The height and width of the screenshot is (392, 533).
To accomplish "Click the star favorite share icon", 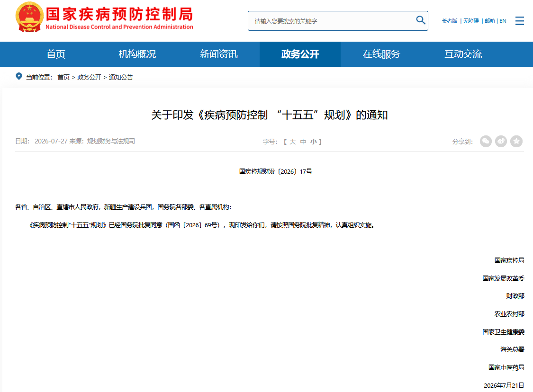I will tap(516, 141).
